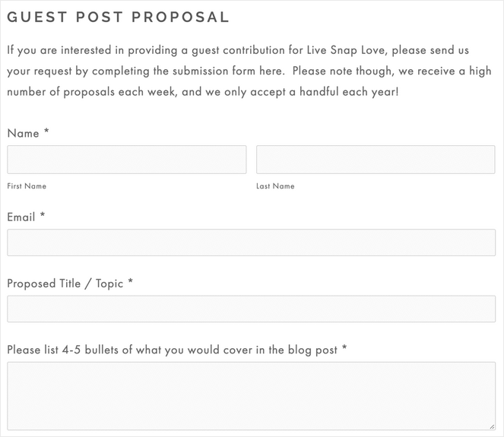Click the "Please list 4-5 bullets" label

[x=172, y=350]
